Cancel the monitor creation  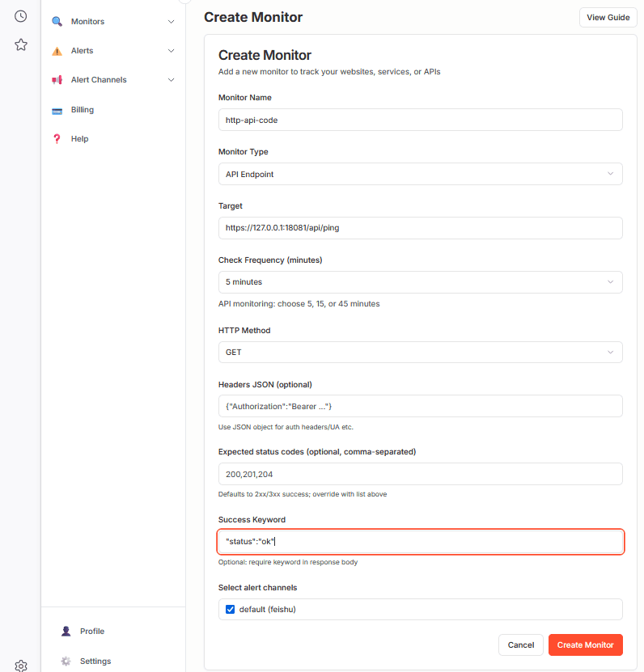coord(520,645)
